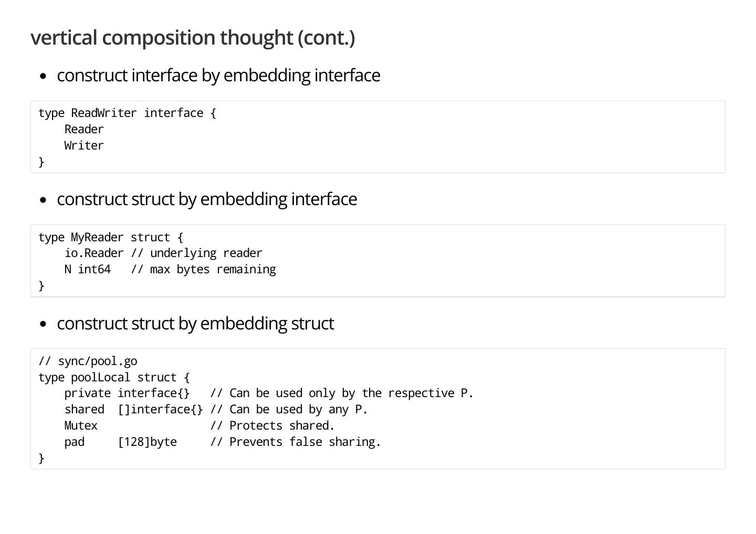Click the embedded 'Mutex' field

click(x=81, y=426)
